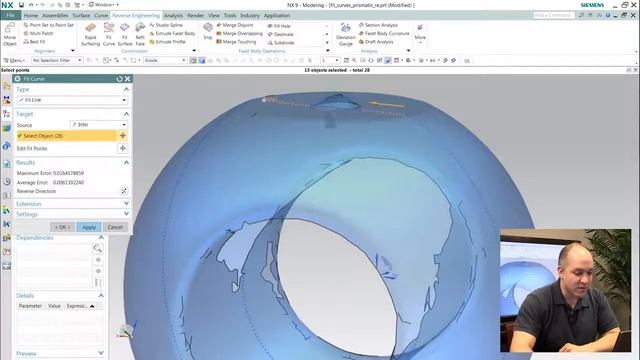Select Point Set to Point Set
This screenshot has width=640, height=360.
(x=49, y=25)
